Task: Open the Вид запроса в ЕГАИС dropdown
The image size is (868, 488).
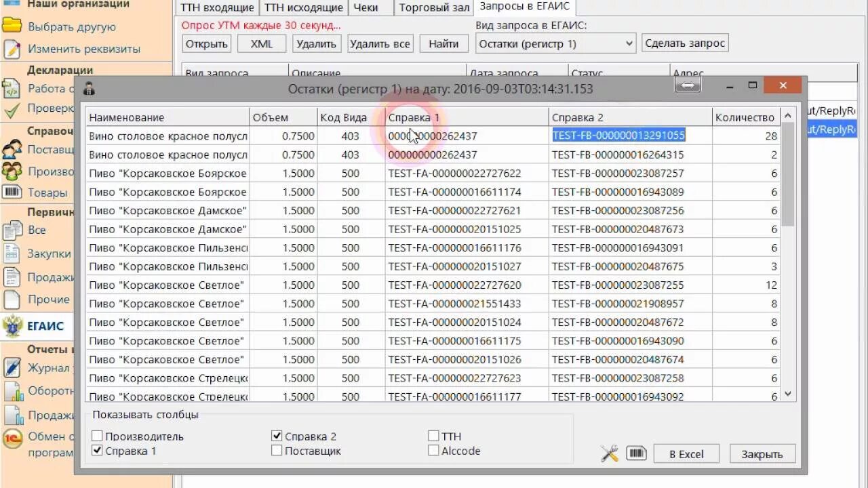Action: pos(555,43)
